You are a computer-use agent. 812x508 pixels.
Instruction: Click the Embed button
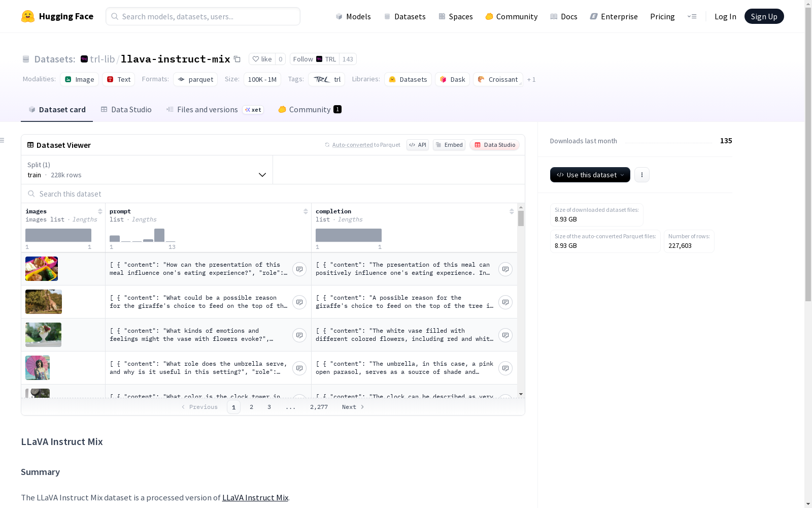pos(449,145)
